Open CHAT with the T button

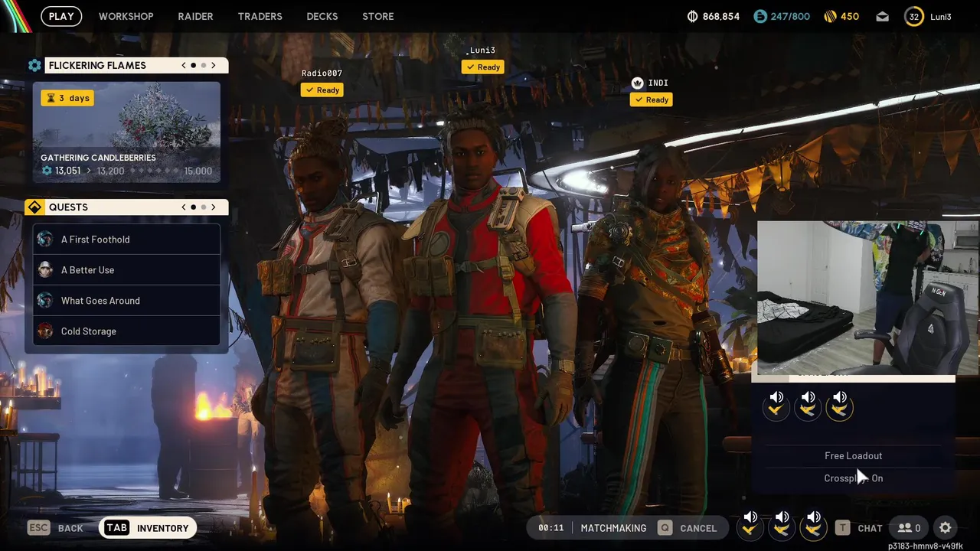coord(859,528)
